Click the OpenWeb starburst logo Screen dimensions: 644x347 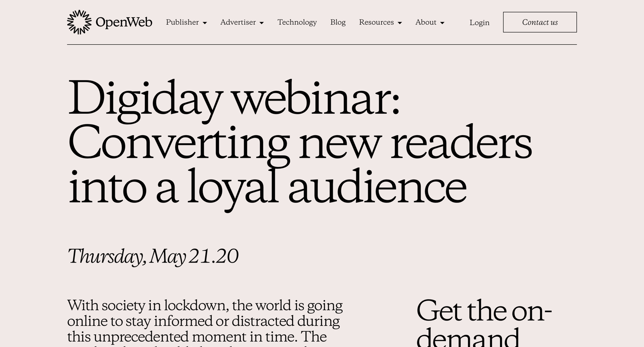(x=79, y=22)
